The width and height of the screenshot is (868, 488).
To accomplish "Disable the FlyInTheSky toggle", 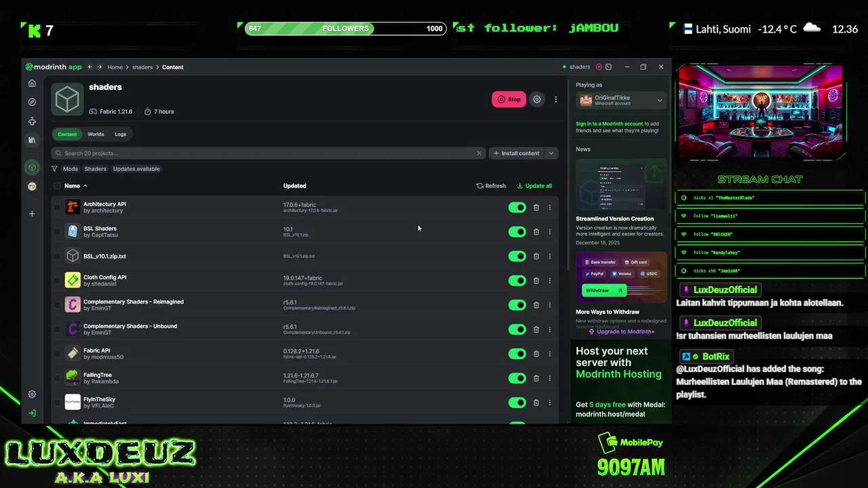I will [517, 403].
